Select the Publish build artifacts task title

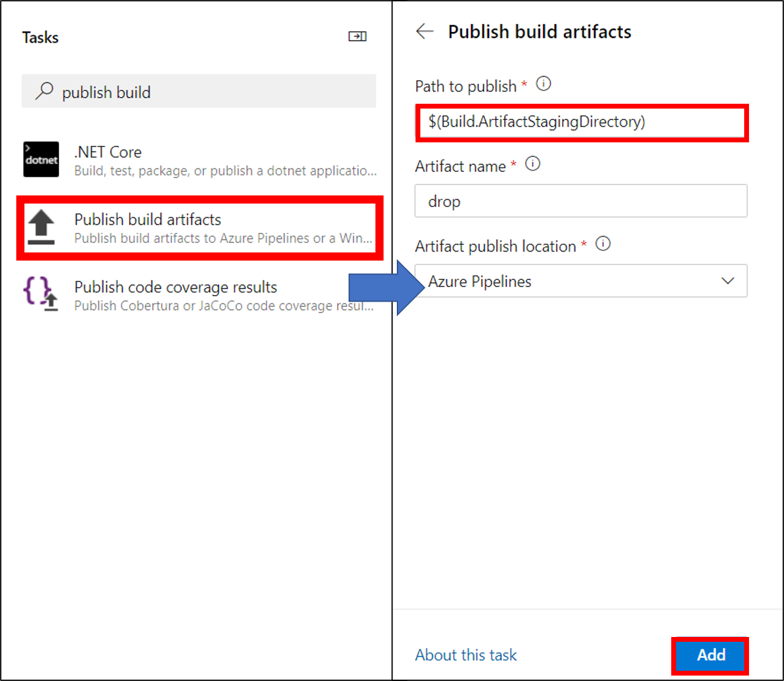(x=148, y=220)
